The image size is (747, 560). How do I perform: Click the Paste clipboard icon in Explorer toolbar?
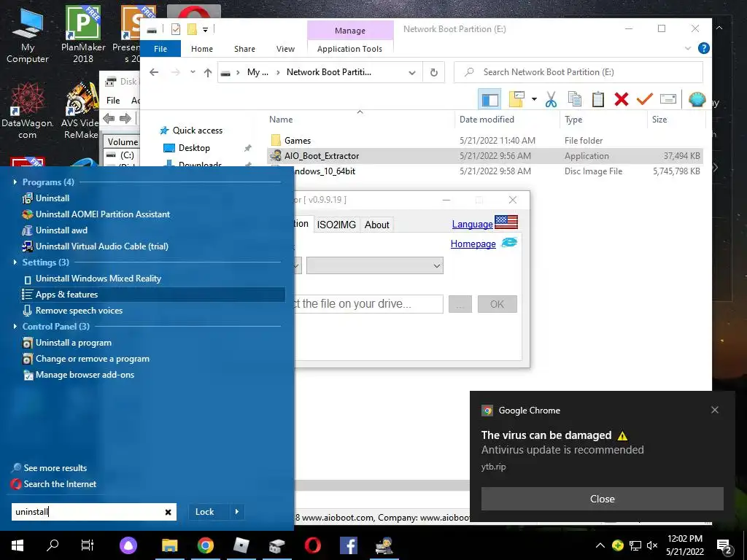[x=598, y=99]
